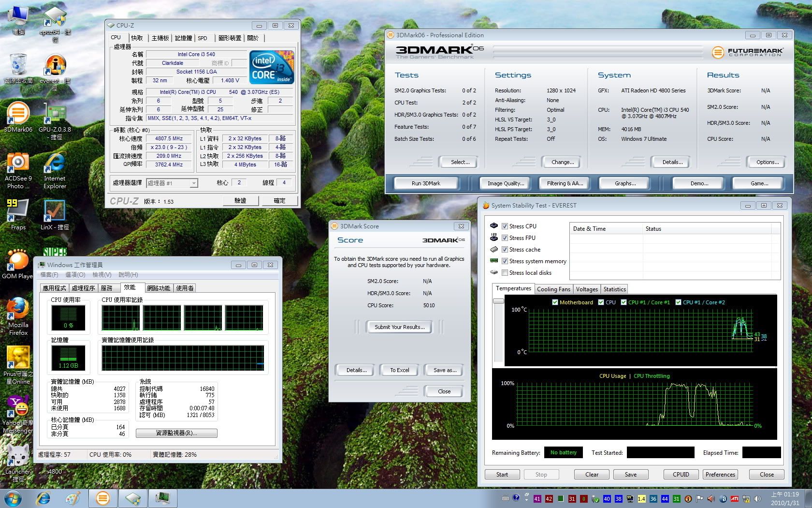This screenshot has width=812, height=508.
Task: Open the processor selection dropdown in CPU-Z
Action: coord(172,183)
